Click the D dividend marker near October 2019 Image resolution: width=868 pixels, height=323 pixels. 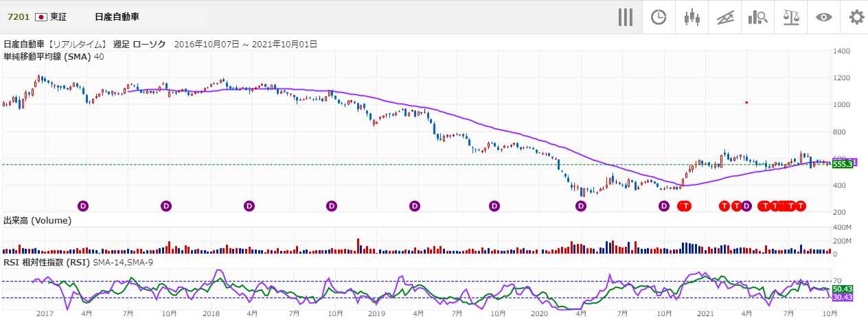[x=494, y=205]
